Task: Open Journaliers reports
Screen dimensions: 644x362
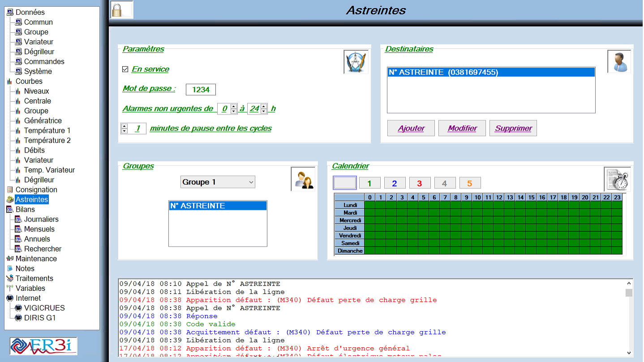Action: pyautogui.click(x=41, y=219)
